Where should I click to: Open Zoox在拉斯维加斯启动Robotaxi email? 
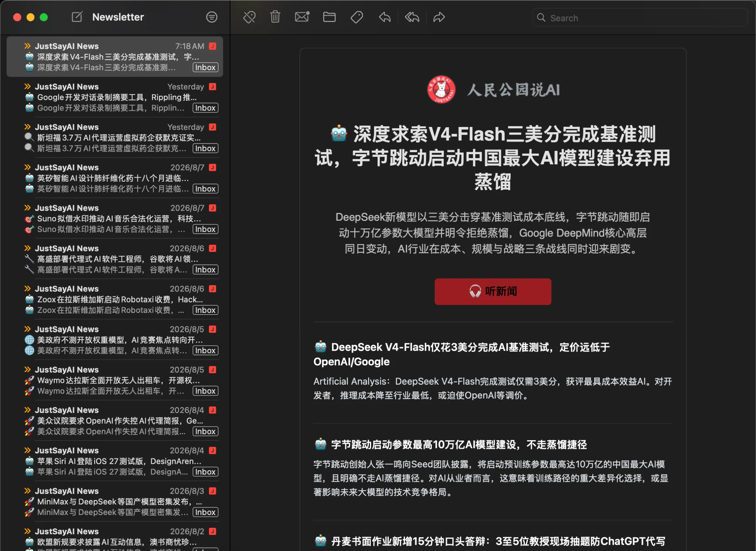pyautogui.click(x=115, y=299)
